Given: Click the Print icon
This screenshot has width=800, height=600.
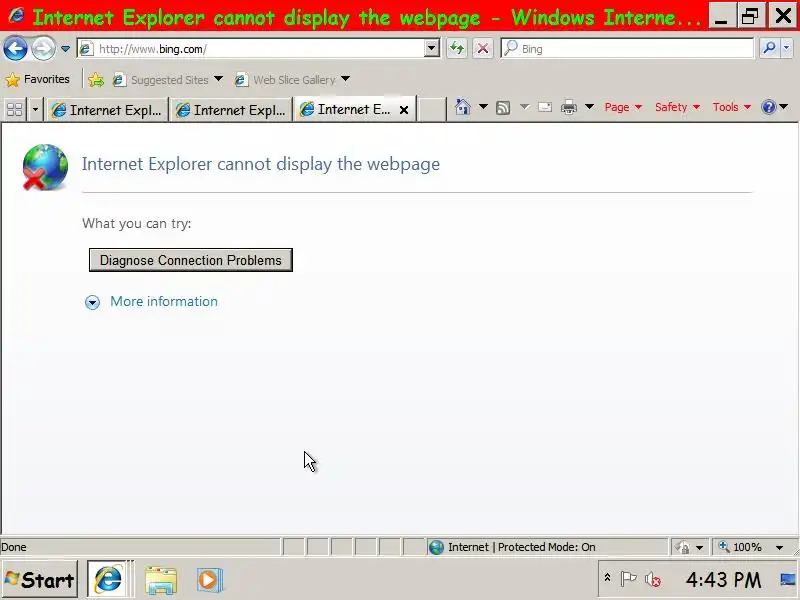Looking at the screenshot, I should click(x=568, y=107).
